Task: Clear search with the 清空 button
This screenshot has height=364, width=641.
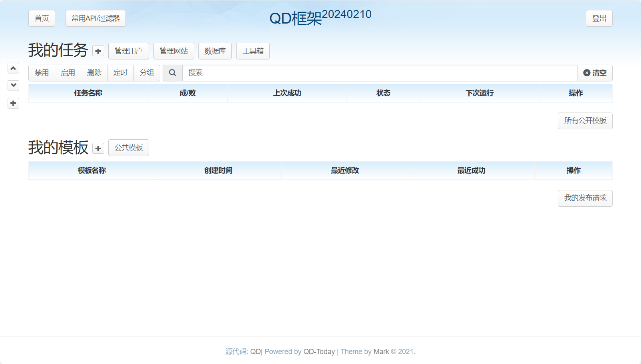Action: pos(595,73)
